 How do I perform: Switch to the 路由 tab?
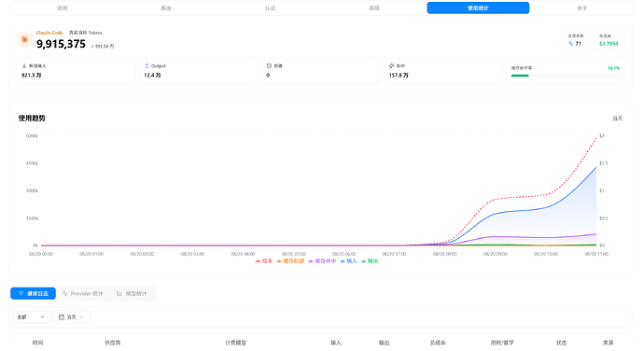[x=166, y=7]
